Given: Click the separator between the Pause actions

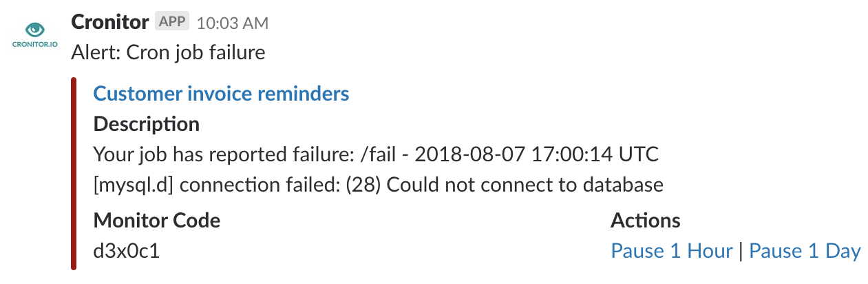Looking at the screenshot, I should pyautogui.click(x=741, y=251).
